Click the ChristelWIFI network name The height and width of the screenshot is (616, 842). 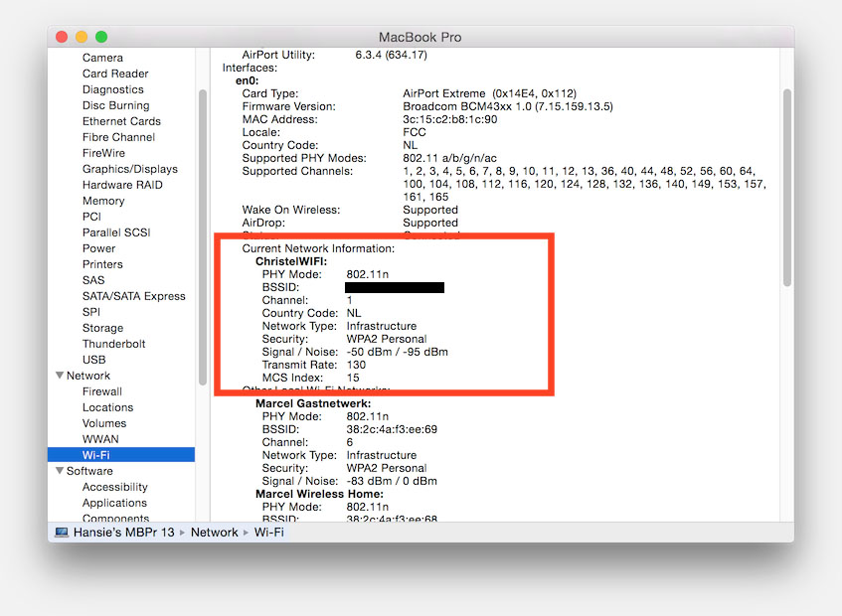[291, 261]
